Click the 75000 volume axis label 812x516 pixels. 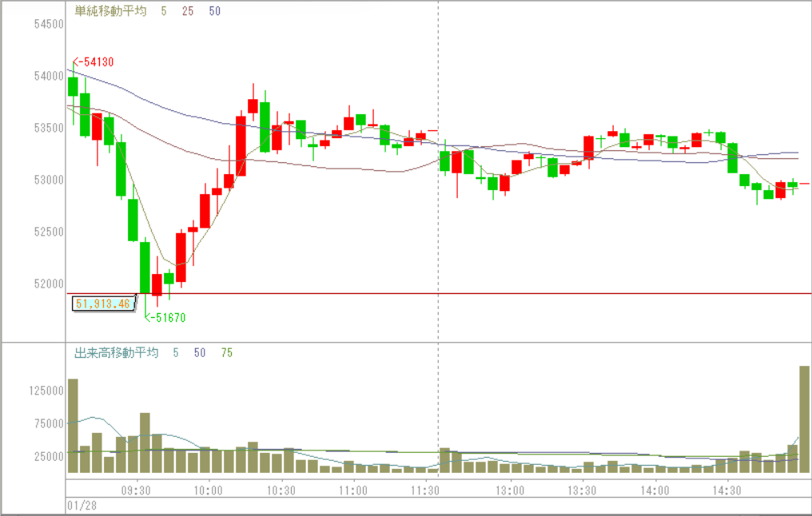(x=49, y=424)
